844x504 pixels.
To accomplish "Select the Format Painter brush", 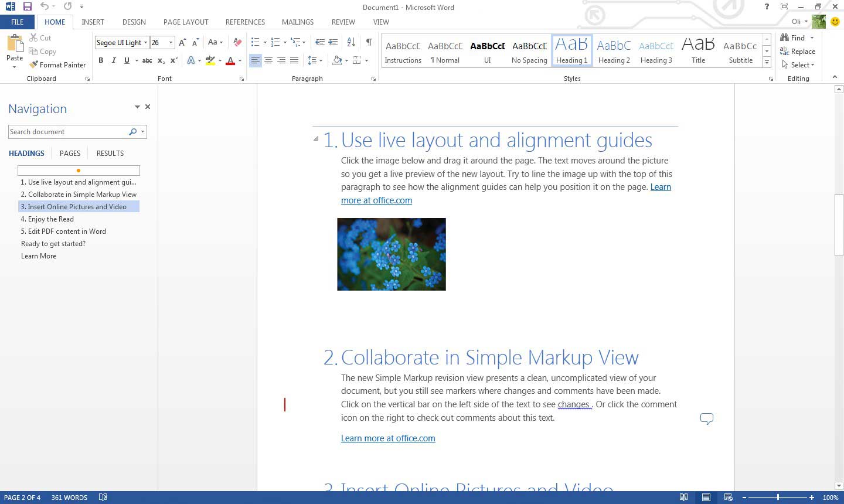I will coord(57,64).
